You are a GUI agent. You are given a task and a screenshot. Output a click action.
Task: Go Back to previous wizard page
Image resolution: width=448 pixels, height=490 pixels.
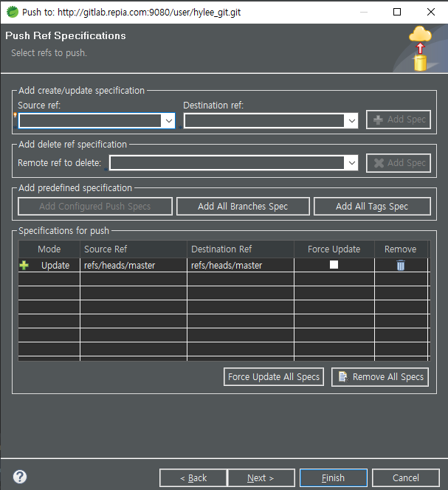tap(193, 478)
